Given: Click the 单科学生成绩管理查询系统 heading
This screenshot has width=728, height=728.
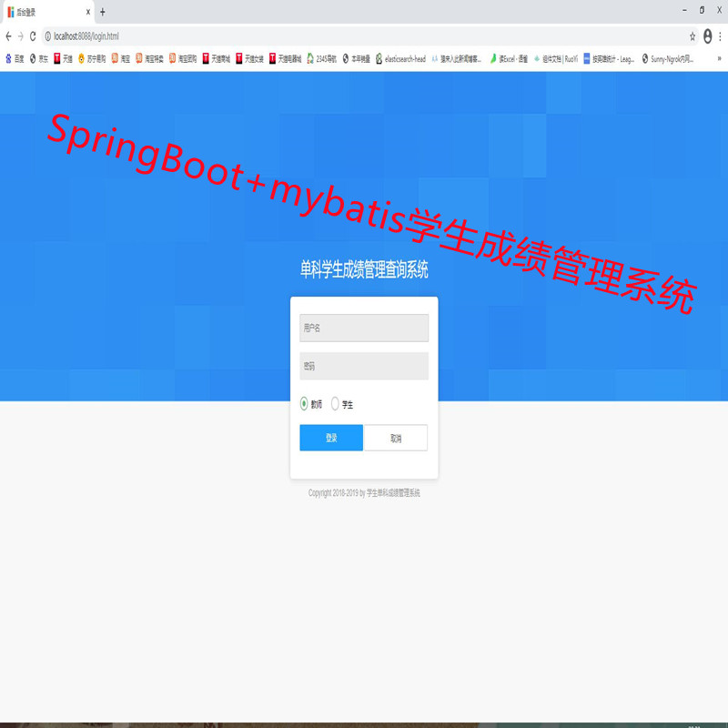Looking at the screenshot, I should 364,269.
